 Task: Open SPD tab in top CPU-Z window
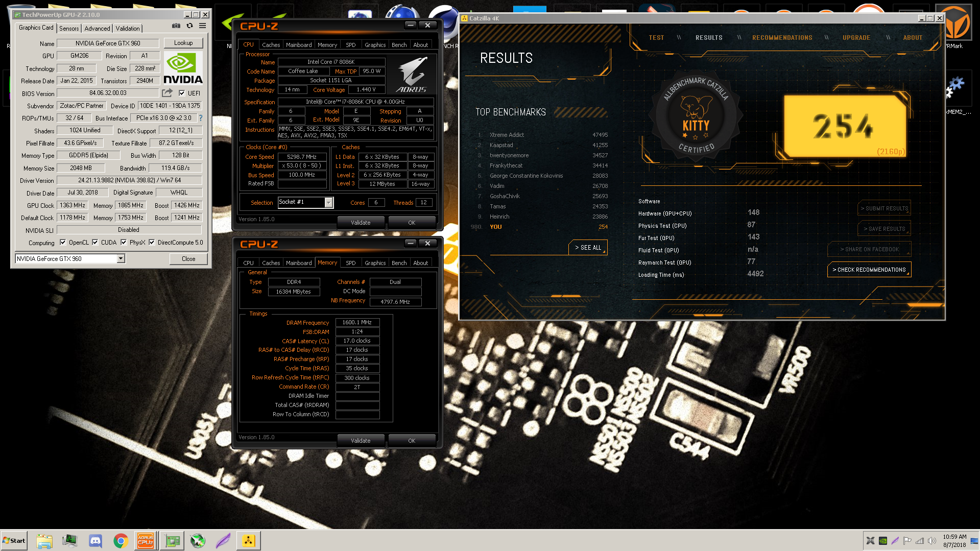pyautogui.click(x=350, y=45)
